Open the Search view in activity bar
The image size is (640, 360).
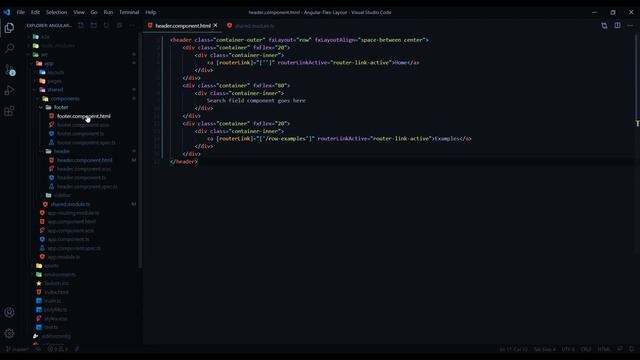[x=9, y=48]
